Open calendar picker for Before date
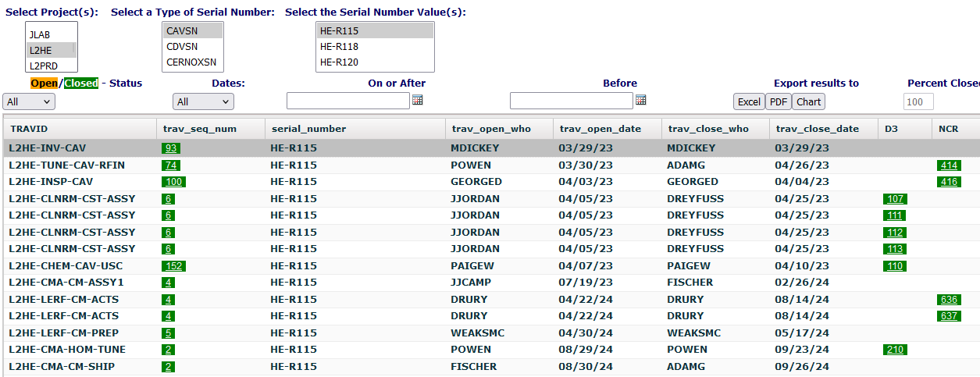Viewport: 980px width, 377px height. [x=640, y=101]
